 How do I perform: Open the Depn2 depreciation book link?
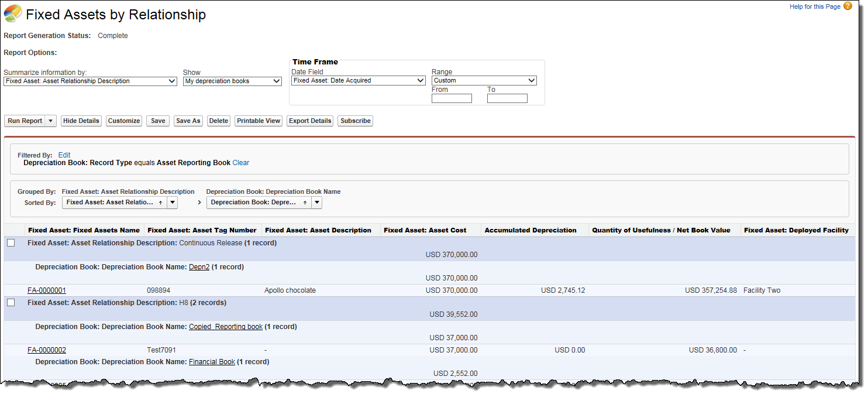pos(199,267)
